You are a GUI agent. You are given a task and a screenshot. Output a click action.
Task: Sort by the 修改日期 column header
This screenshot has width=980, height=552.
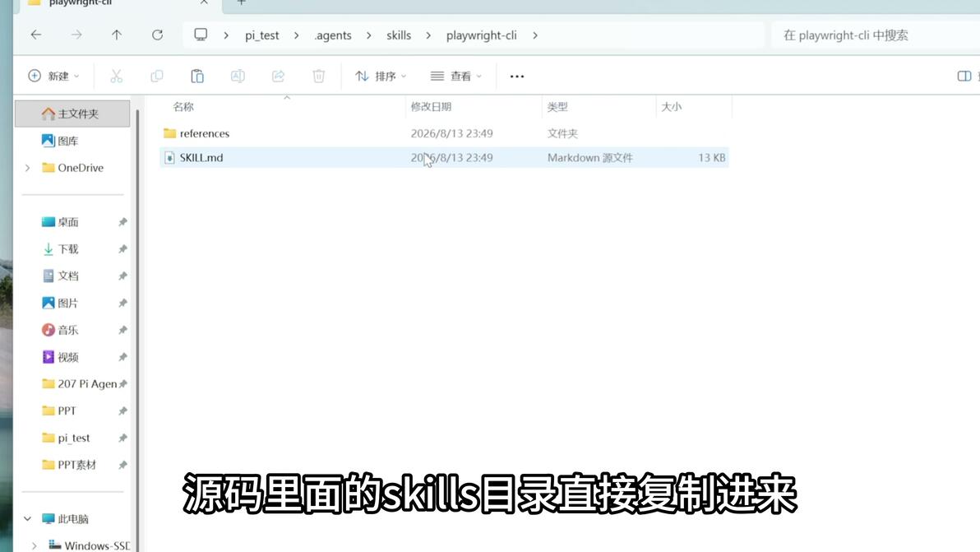(432, 107)
